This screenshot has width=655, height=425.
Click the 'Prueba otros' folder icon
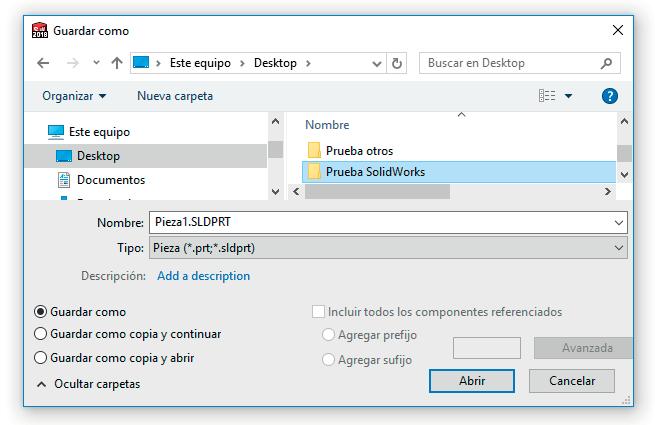(x=314, y=150)
